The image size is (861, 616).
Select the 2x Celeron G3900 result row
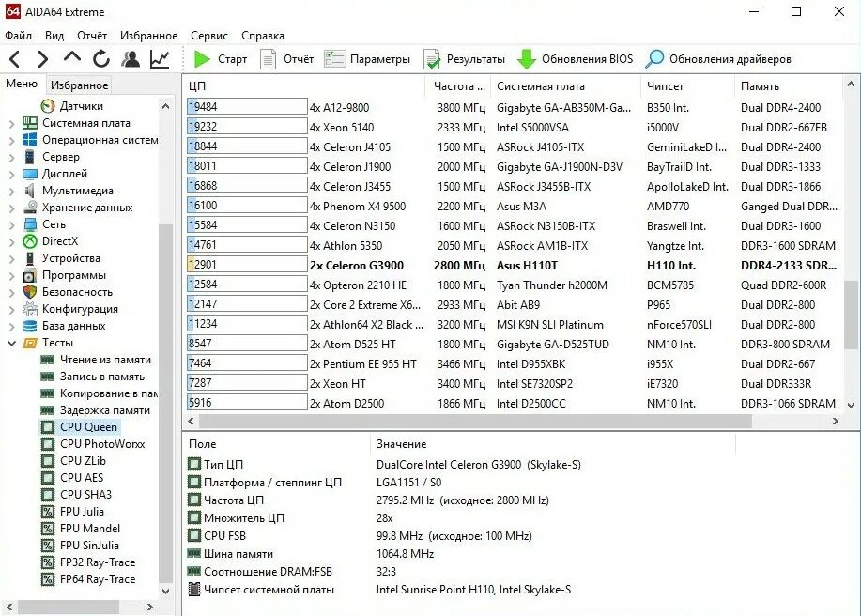(513, 265)
